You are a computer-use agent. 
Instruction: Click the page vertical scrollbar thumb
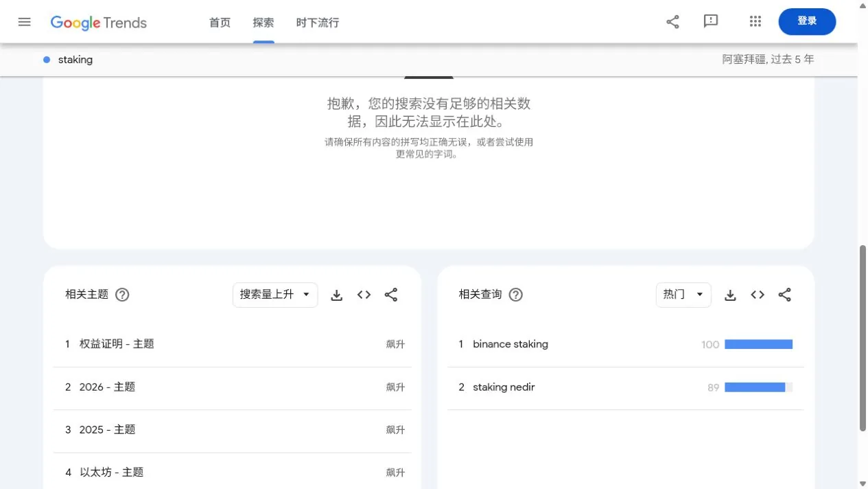coord(863,338)
